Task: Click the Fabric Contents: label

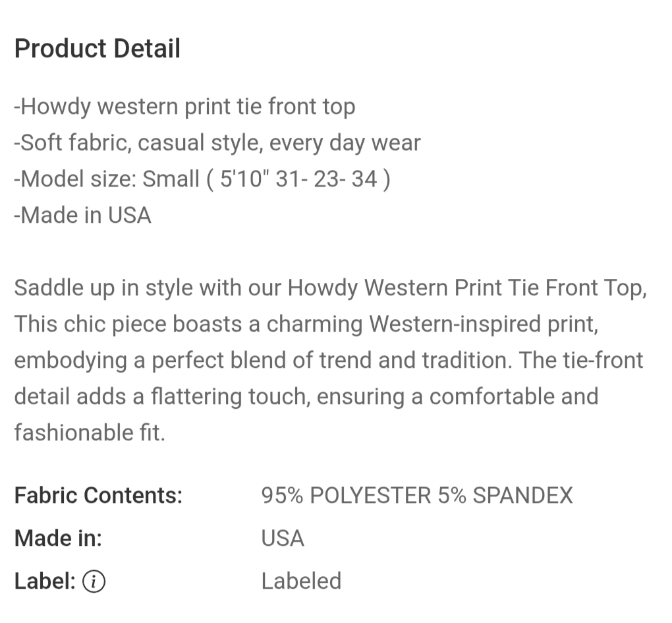Action: pos(99,495)
